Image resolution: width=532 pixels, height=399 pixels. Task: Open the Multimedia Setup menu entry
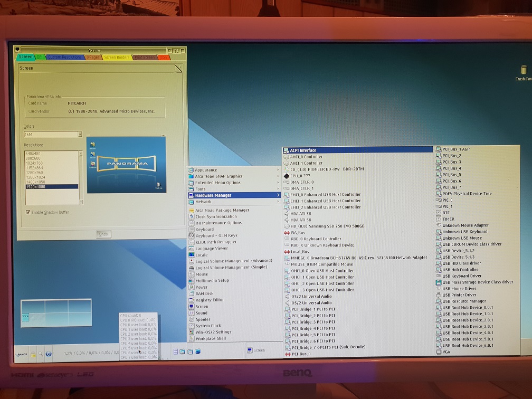[234, 281]
